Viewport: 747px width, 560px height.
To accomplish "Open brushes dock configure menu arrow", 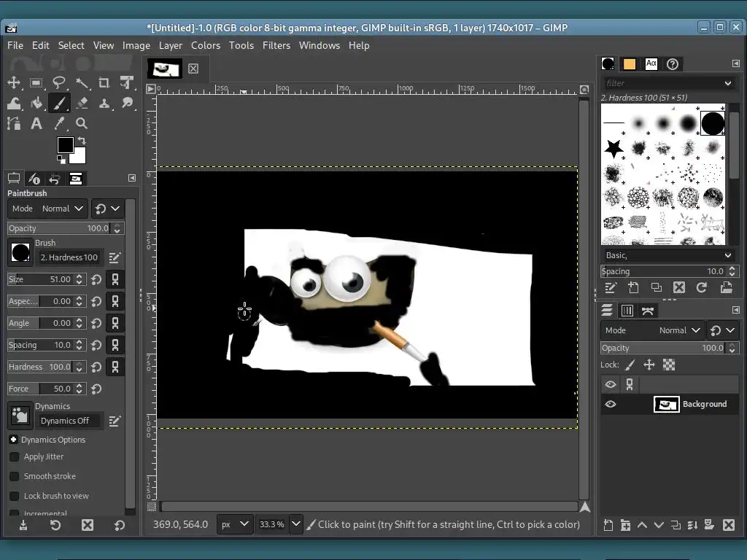I will pos(735,64).
